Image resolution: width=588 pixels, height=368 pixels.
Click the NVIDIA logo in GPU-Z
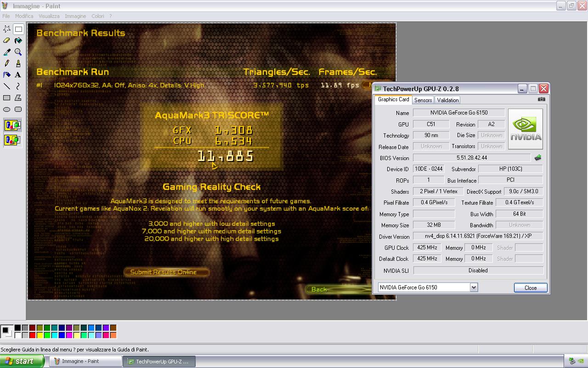pyautogui.click(x=526, y=129)
